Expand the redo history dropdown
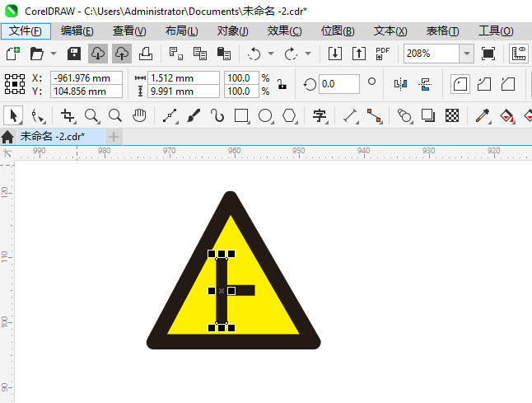The image size is (532, 403). point(308,54)
